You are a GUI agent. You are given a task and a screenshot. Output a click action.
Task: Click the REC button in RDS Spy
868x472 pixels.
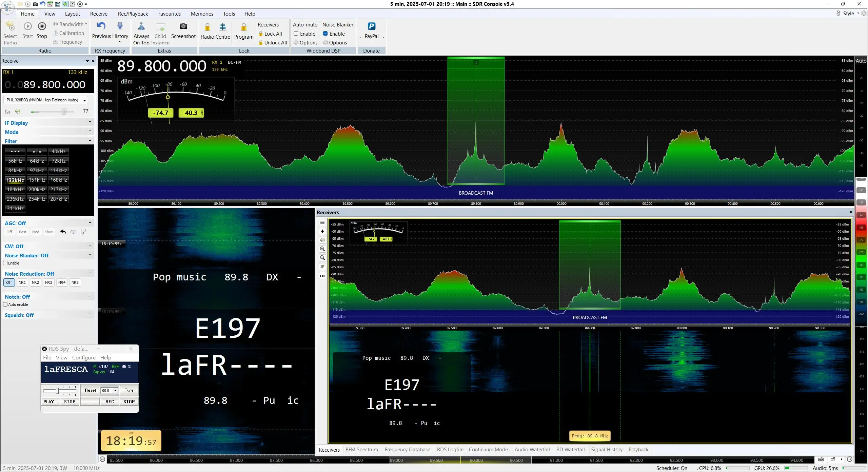tap(110, 401)
